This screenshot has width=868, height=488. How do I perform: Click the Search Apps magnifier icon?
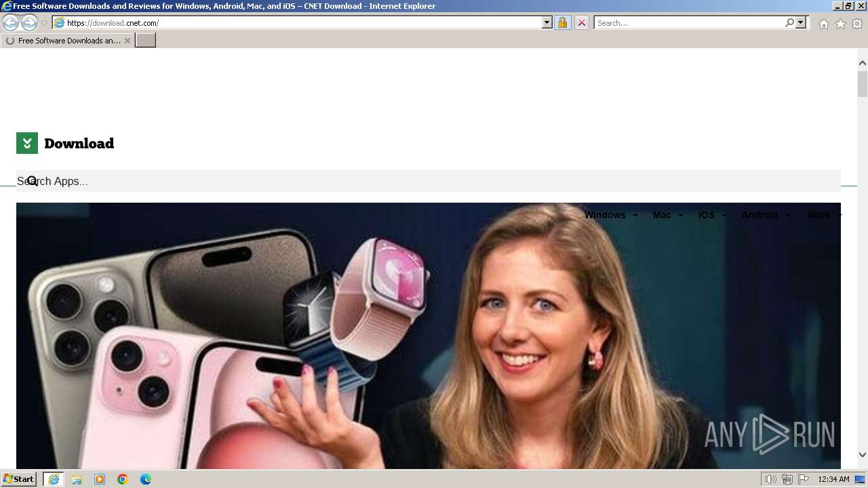point(32,181)
